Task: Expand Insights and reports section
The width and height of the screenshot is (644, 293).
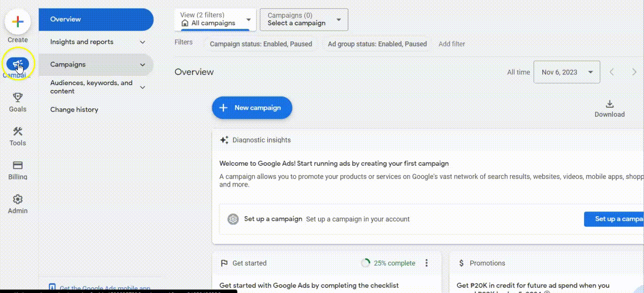Action: (x=143, y=42)
